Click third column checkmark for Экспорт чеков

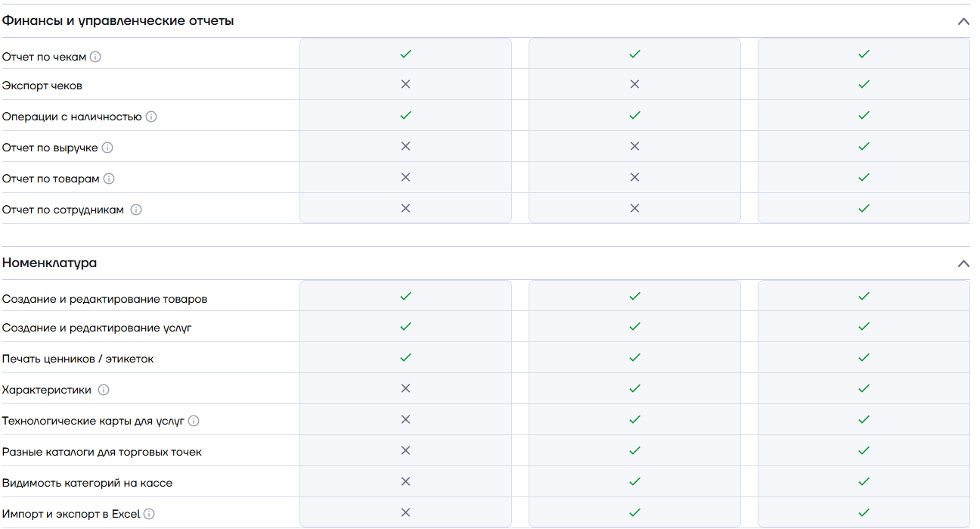[864, 85]
